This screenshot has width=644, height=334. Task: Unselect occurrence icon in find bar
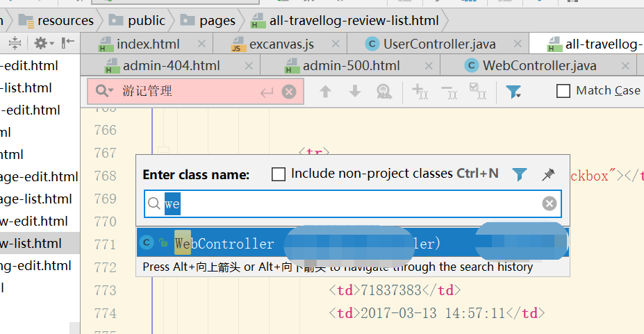pos(449,93)
